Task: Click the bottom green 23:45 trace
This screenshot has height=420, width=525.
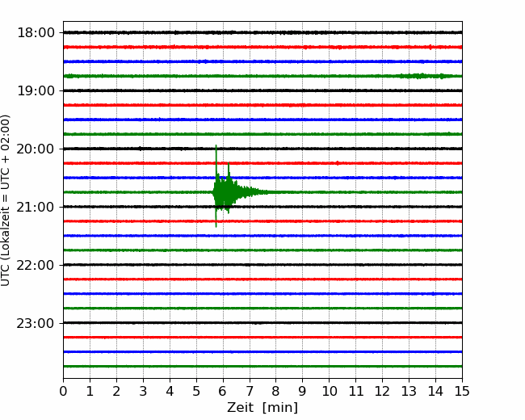Action: pyautogui.click(x=262, y=367)
